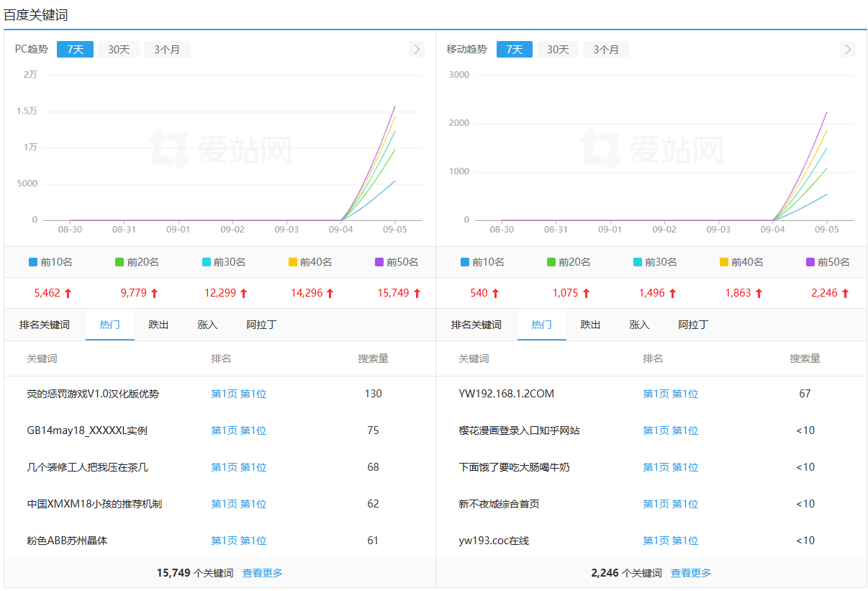Click the PC trend next arrow
868x591 pixels.
(x=416, y=49)
